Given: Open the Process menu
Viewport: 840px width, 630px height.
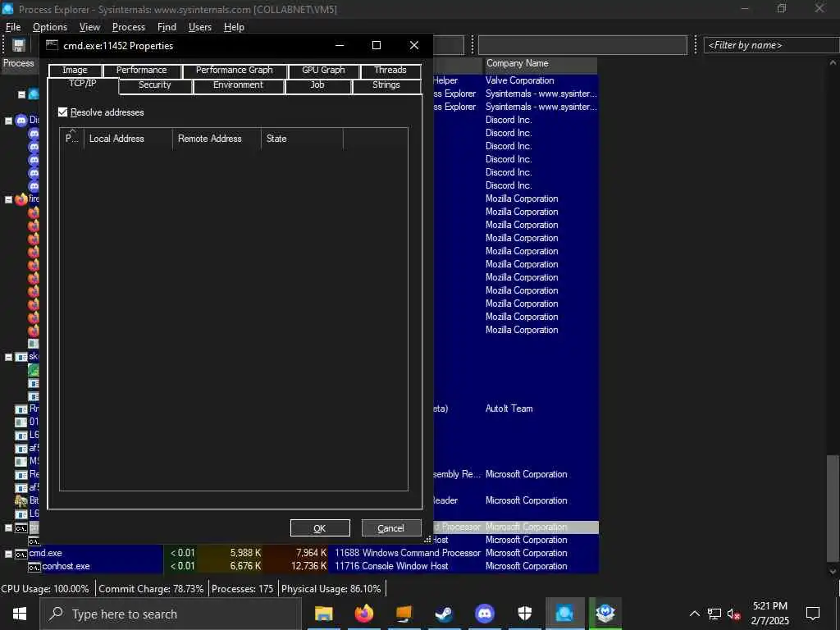Looking at the screenshot, I should 129,27.
